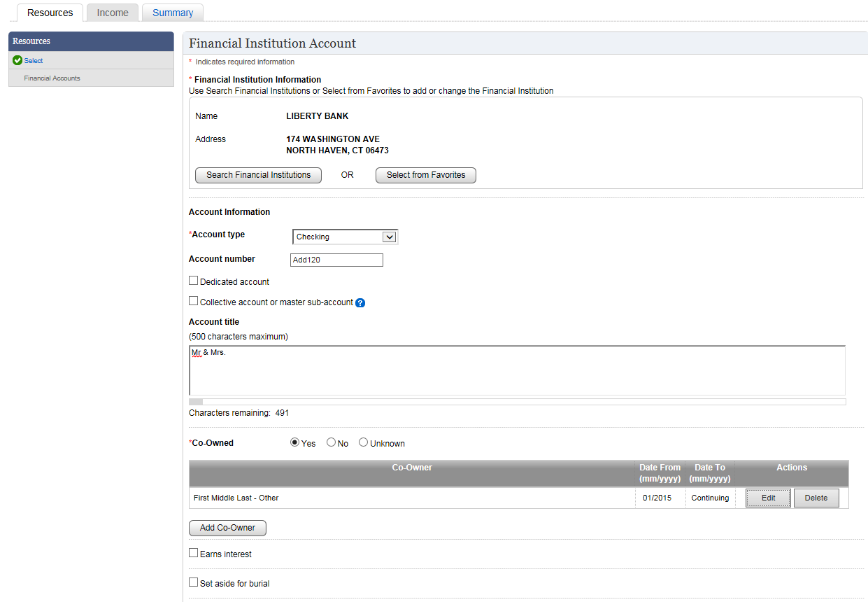
Task: Click the Financial Institution Account heading
Action: click(x=272, y=43)
